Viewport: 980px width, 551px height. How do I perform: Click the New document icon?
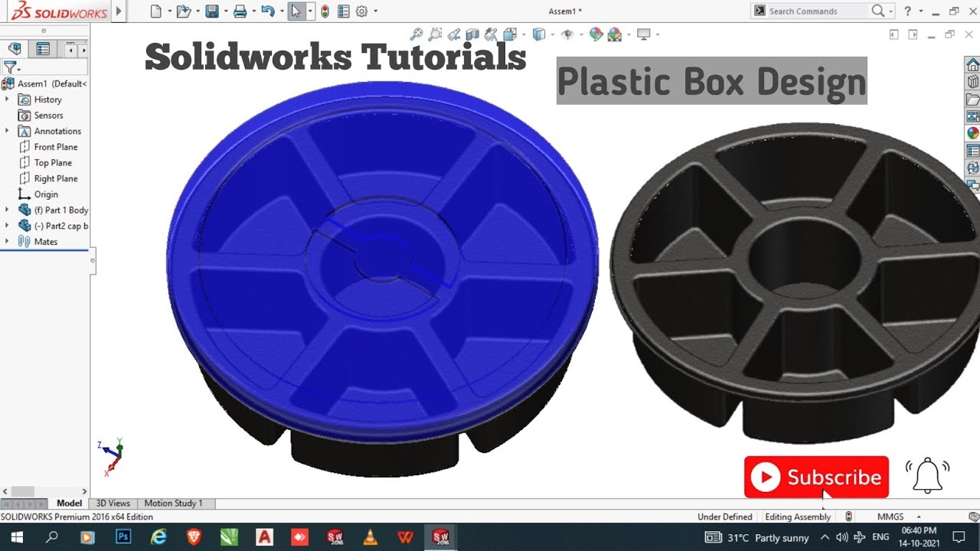tap(156, 11)
